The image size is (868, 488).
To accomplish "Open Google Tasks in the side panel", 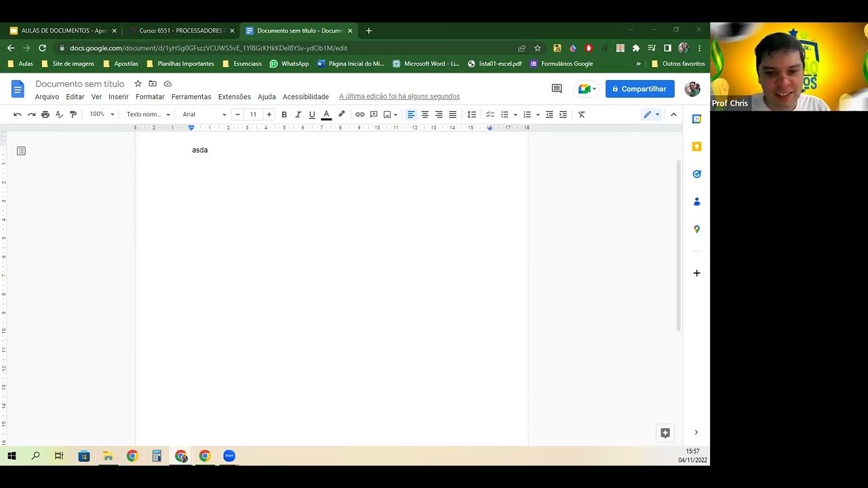I will [x=696, y=174].
